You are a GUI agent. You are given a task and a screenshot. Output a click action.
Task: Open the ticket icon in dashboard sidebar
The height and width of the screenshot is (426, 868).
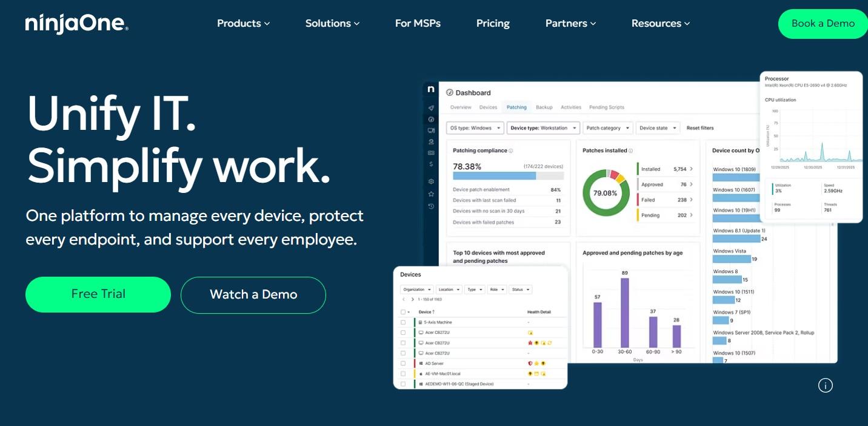click(x=431, y=153)
